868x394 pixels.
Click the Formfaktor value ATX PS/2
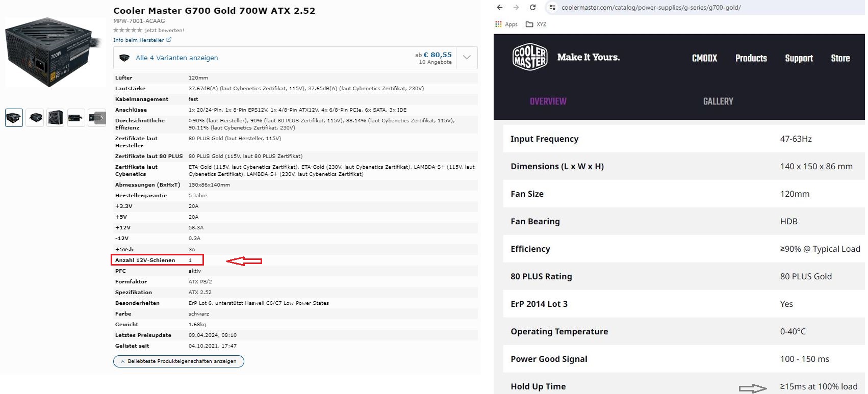[x=200, y=282]
